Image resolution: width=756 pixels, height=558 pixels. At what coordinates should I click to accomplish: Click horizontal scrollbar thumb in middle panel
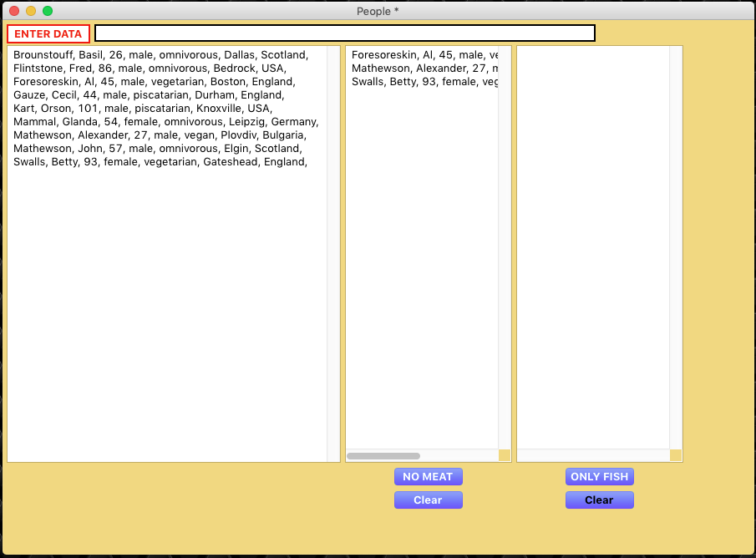[x=383, y=456]
